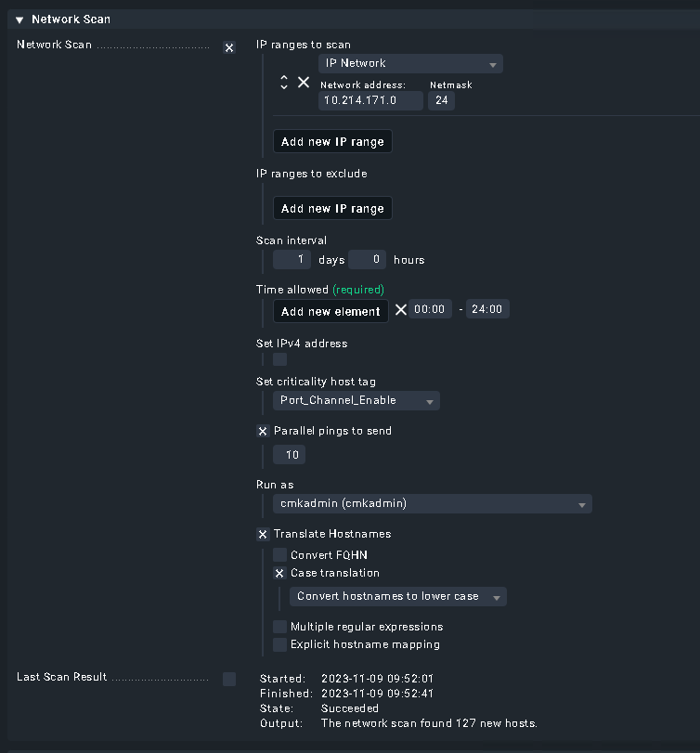Click the reorder arrows for the IP range entry
Screen dimensions: 700x753
click(284, 82)
